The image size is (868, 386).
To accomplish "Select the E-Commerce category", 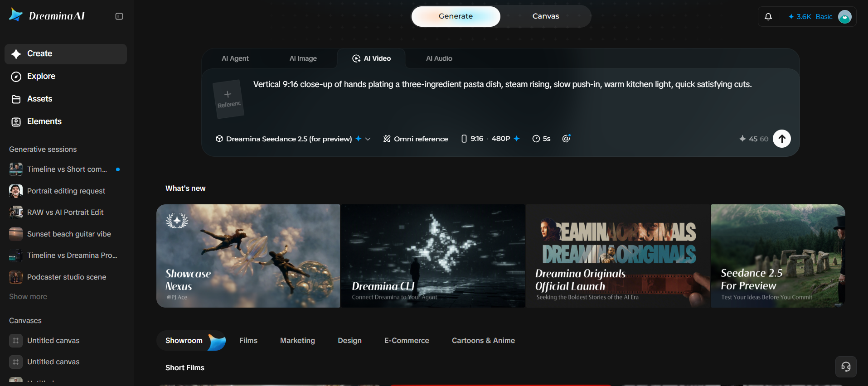I will 407,341.
